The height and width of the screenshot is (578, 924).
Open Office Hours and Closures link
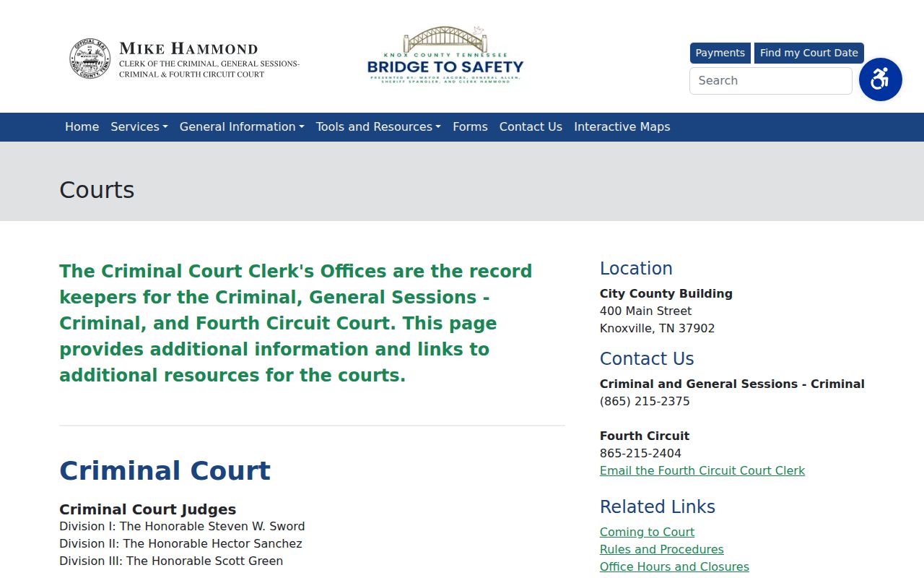(x=674, y=566)
